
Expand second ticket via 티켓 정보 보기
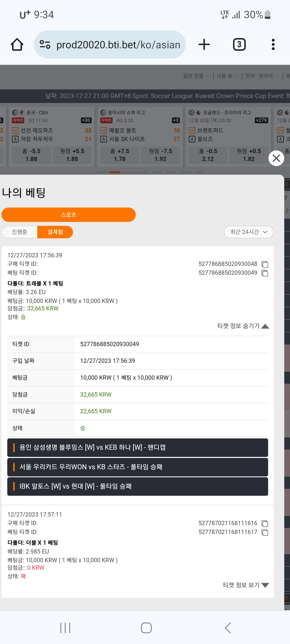click(x=246, y=585)
